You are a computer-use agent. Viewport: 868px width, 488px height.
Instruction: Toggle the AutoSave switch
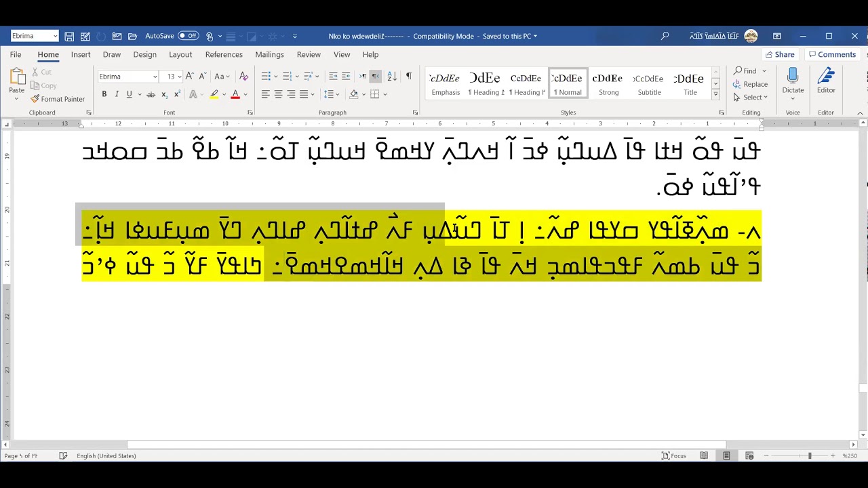(x=188, y=36)
